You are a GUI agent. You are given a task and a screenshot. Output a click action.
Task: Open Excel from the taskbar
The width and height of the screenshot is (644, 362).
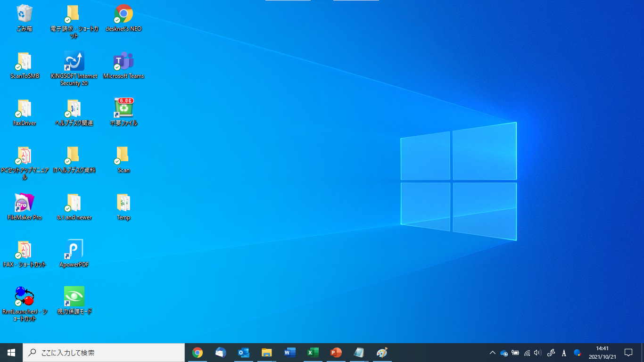point(313,353)
